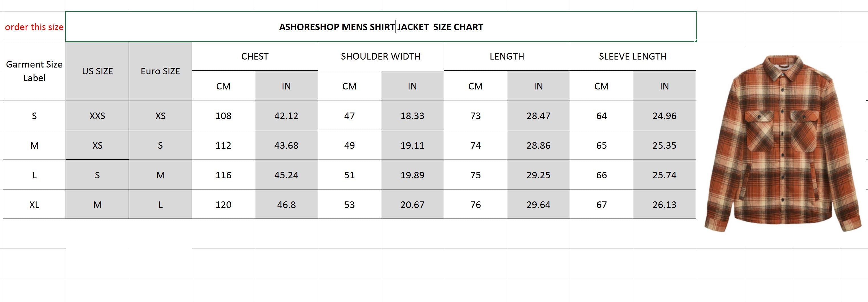Select the shoulder width 51 cell

click(x=349, y=175)
